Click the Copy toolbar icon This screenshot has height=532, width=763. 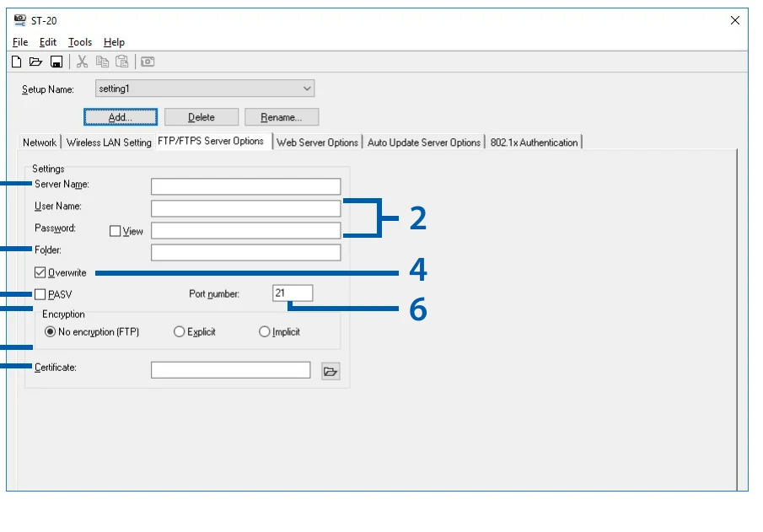102,62
